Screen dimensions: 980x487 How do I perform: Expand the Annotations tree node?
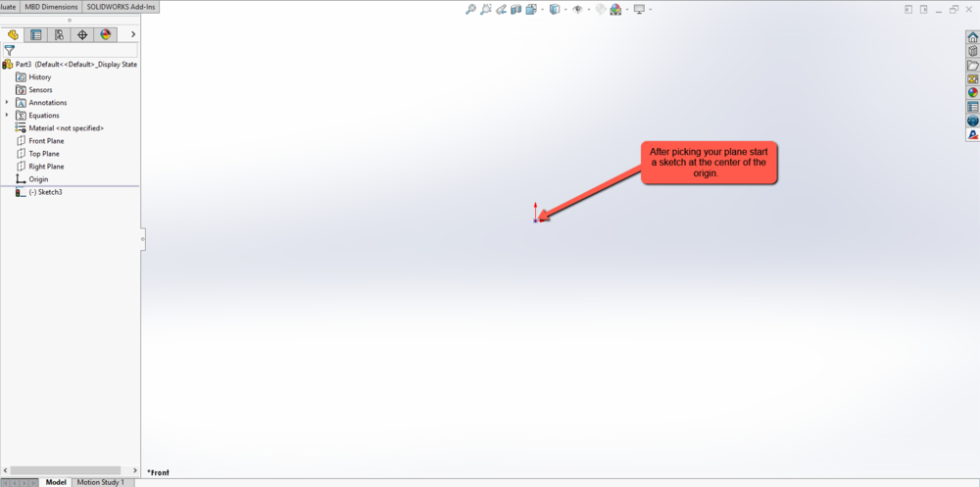tap(7, 103)
